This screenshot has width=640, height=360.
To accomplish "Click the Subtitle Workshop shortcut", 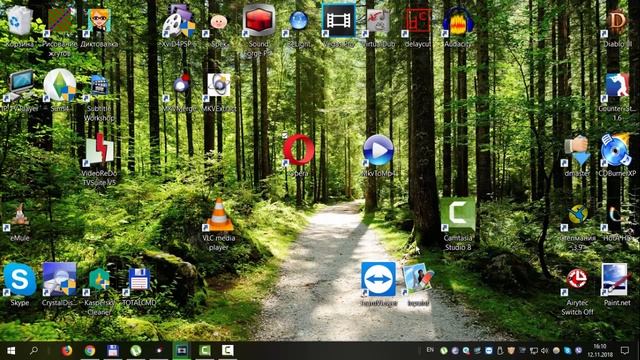I will coord(99,86).
